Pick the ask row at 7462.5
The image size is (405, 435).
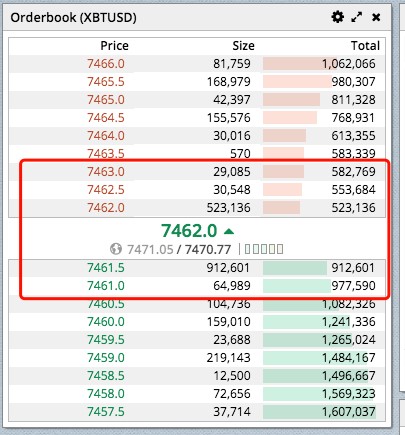(x=197, y=190)
